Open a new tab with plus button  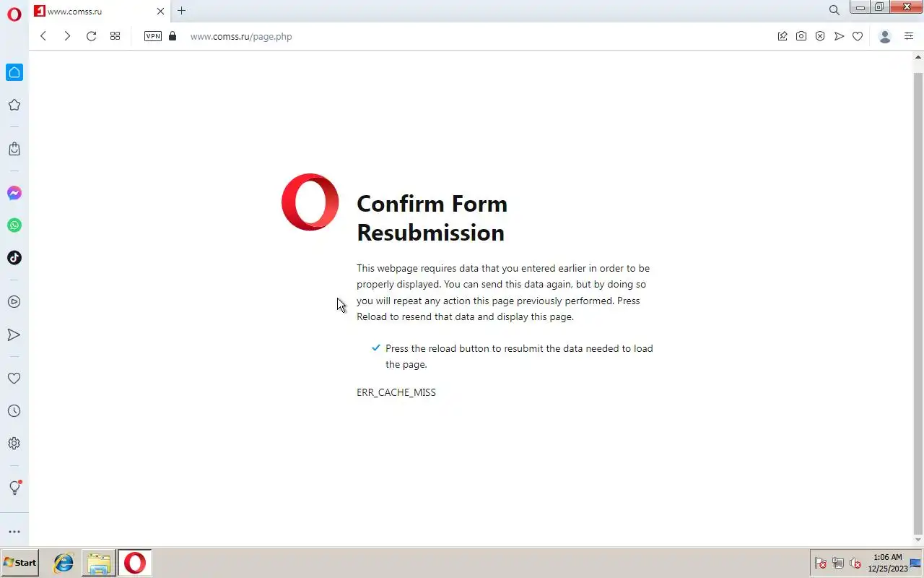click(181, 11)
